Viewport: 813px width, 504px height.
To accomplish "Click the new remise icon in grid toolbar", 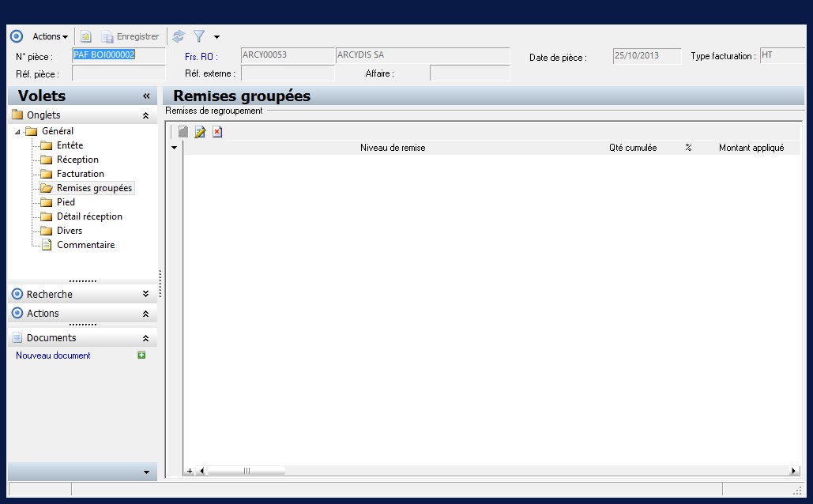I will [x=183, y=132].
